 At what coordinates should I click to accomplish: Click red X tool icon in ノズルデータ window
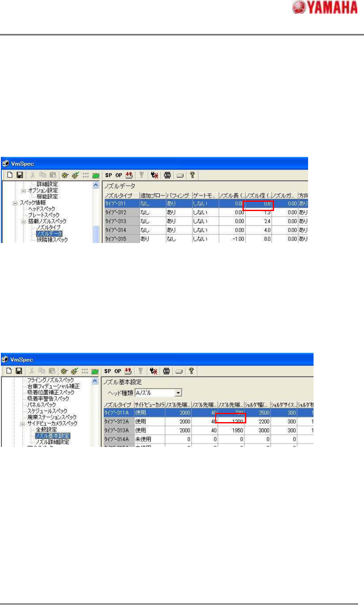point(154,175)
